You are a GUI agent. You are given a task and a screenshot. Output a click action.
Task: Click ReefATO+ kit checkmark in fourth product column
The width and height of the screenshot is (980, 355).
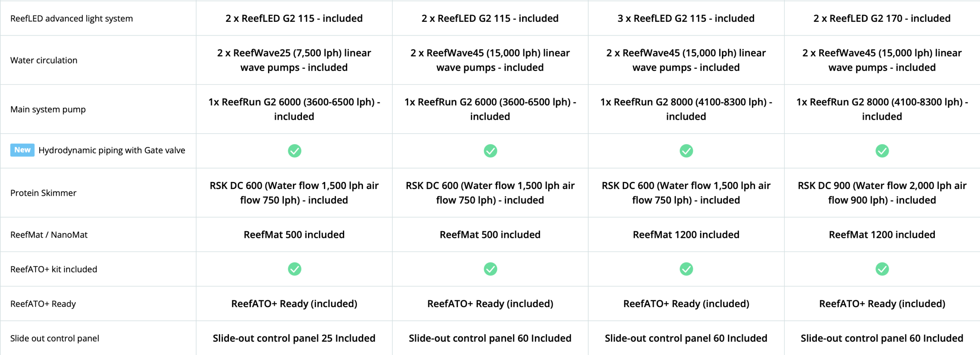pos(882,269)
